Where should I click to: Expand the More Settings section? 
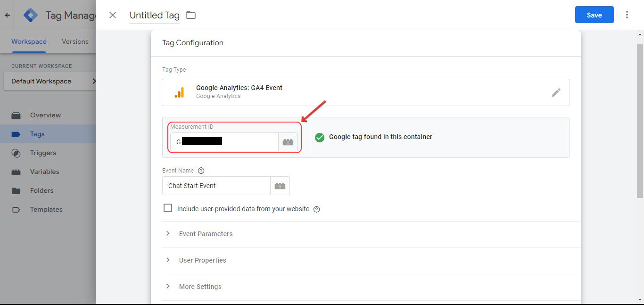(371, 287)
